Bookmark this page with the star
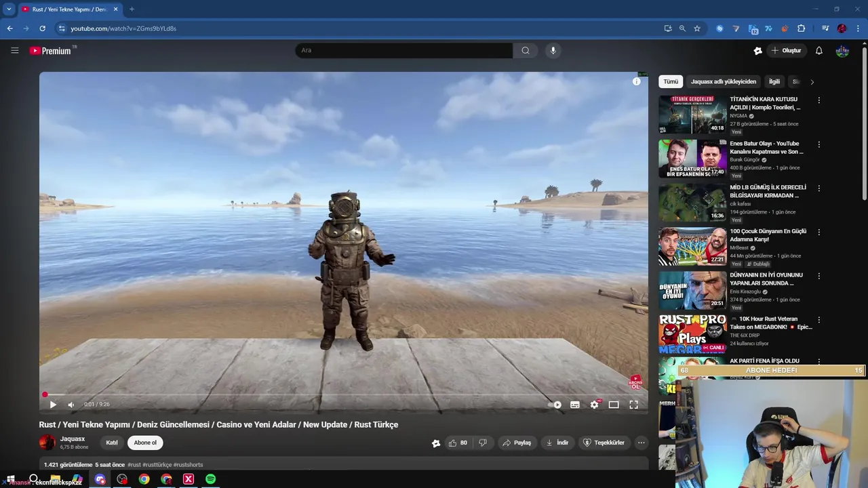 [696, 28]
